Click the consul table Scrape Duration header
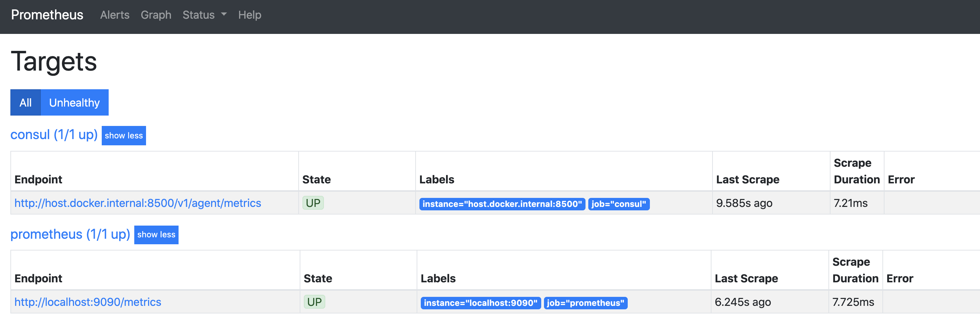The height and width of the screenshot is (319, 980). [x=857, y=171]
